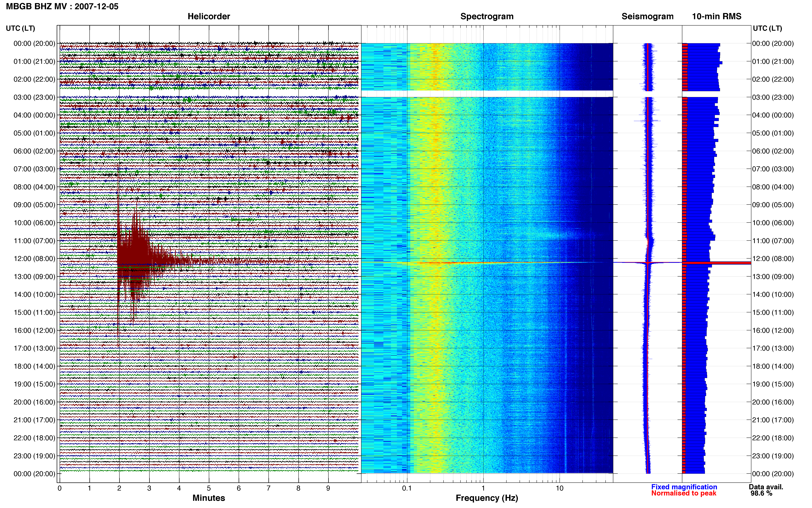Click the right '00:00 (20:00)' label at bottom

pyautogui.click(x=773, y=474)
